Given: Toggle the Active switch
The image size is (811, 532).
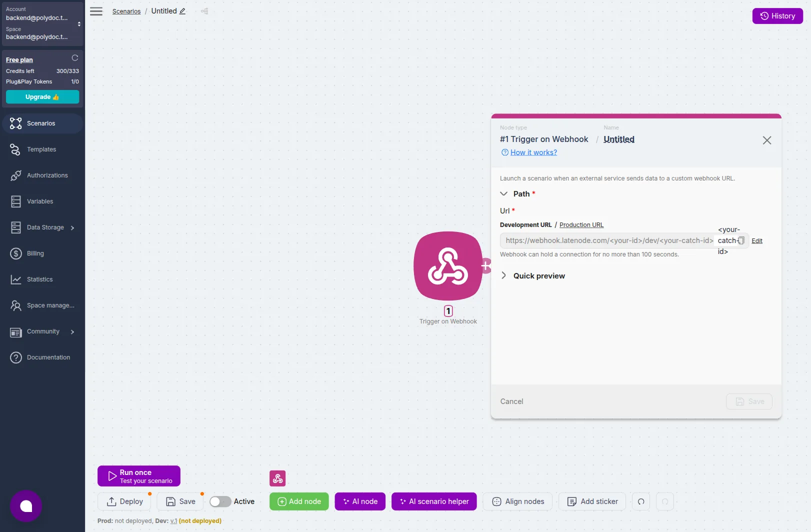Looking at the screenshot, I should point(220,501).
